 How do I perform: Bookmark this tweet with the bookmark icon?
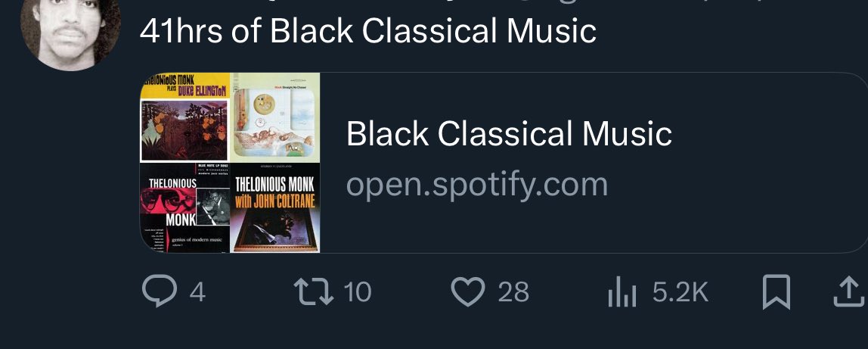tap(776, 292)
